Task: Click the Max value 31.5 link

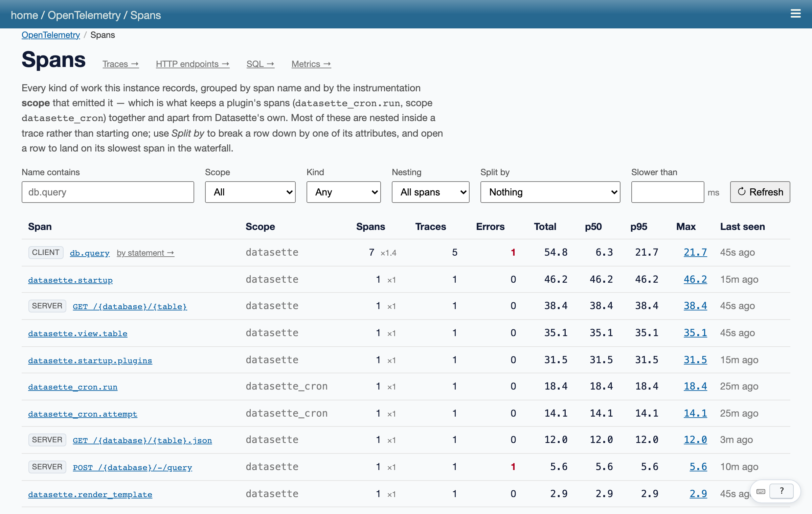Action: pyautogui.click(x=695, y=360)
